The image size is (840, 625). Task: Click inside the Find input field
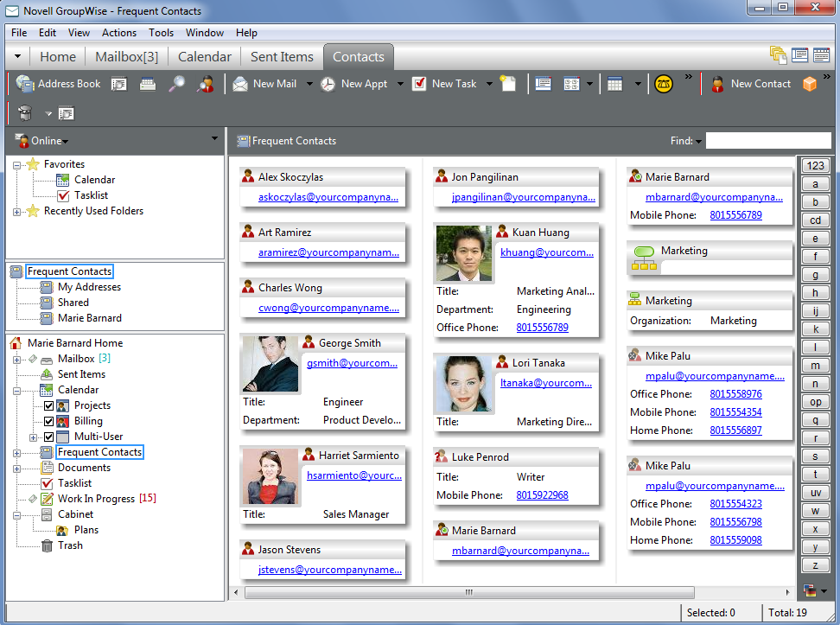click(x=767, y=140)
